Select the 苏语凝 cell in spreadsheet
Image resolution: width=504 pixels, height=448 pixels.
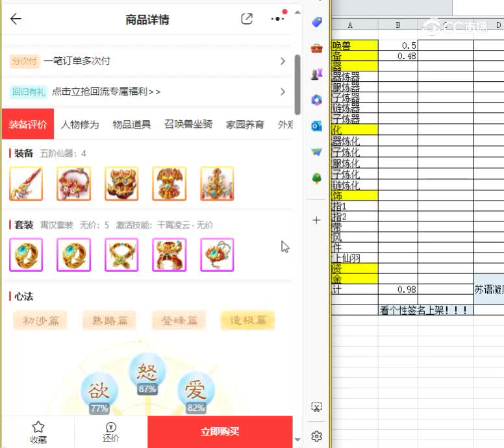[489, 289]
